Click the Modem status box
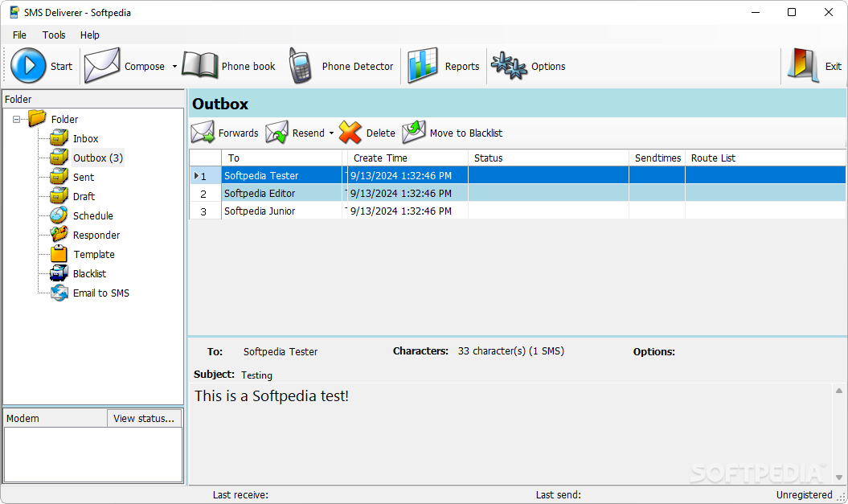 [93, 455]
